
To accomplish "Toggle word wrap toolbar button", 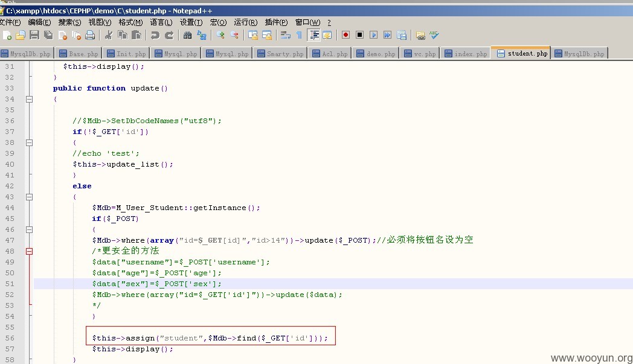I will [286, 36].
